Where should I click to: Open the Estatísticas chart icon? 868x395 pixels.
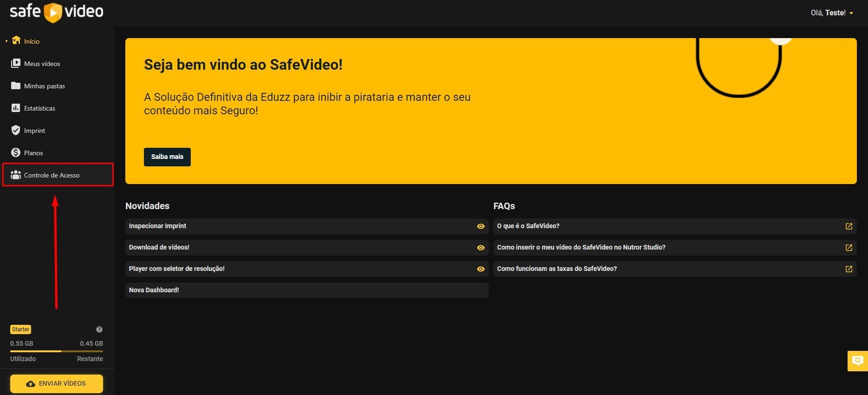tap(16, 108)
